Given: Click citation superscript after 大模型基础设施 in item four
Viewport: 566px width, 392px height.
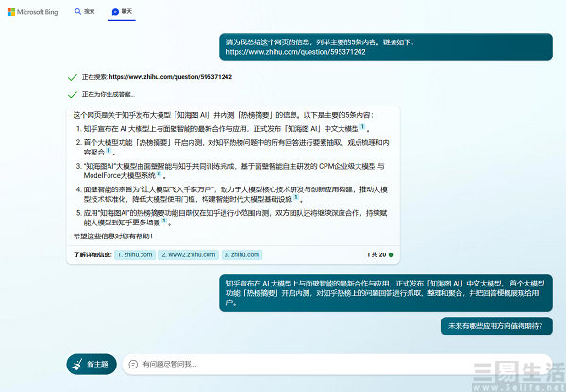Looking at the screenshot, I should click(295, 197).
